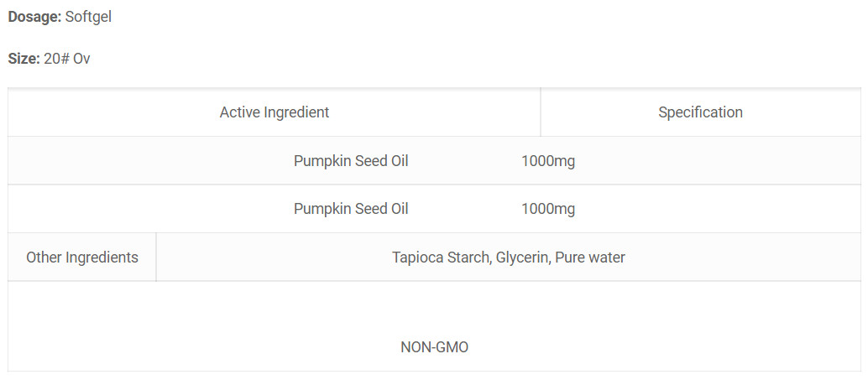
Task: Select the "Specification" column header
Action: (700, 112)
